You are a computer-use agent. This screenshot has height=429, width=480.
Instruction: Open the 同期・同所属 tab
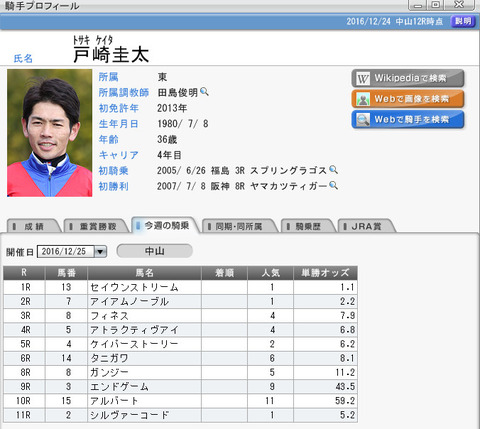(239, 226)
